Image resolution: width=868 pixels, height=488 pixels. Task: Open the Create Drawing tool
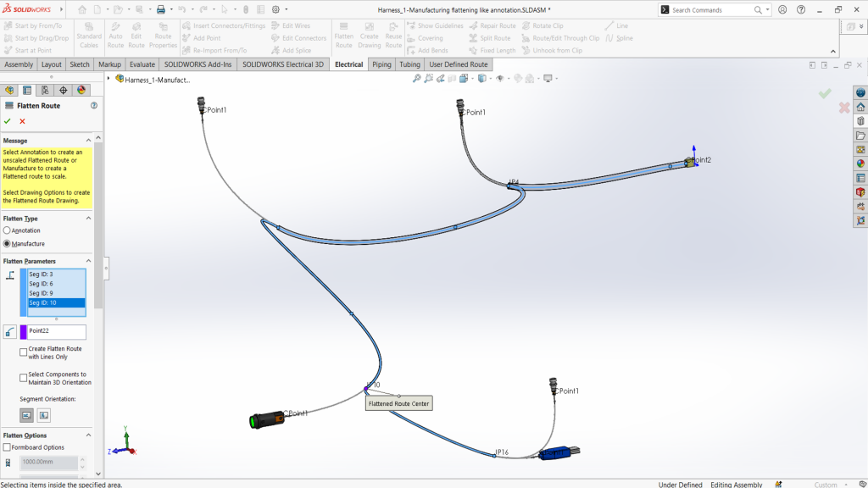(x=368, y=34)
